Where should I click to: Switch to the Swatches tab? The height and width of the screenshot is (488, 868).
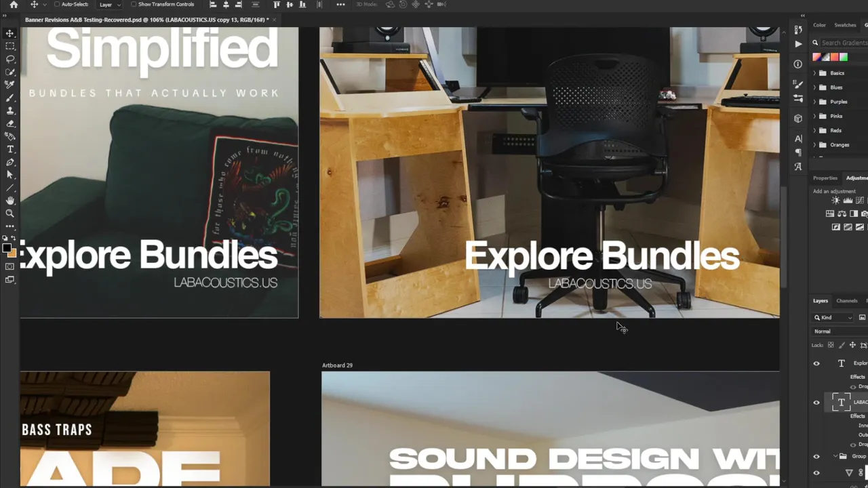(x=845, y=25)
